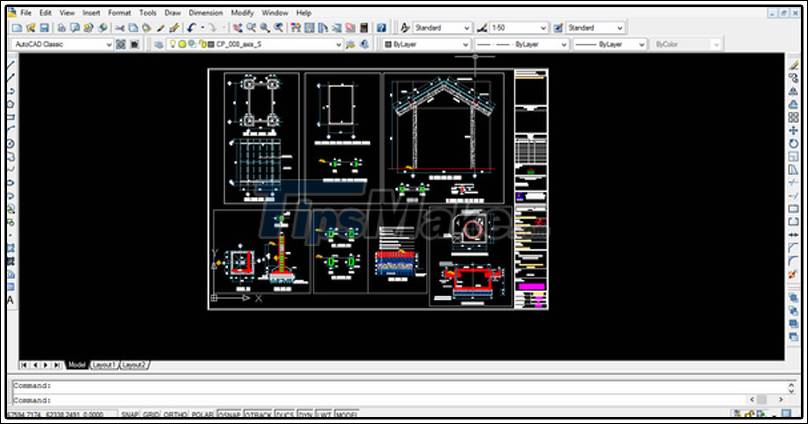808x424 pixels.
Task: Toggle MODEL space button in the status bar
Action: tap(346, 414)
